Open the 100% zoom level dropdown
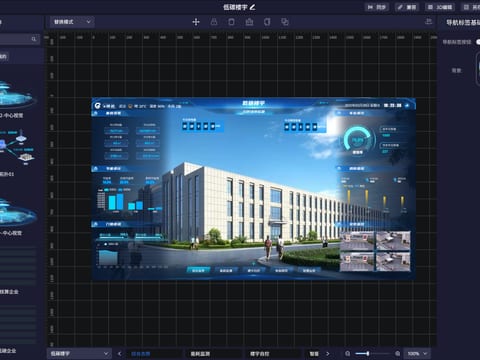The width and height of the screenshot is (480, 360). [x=417, y=353]
